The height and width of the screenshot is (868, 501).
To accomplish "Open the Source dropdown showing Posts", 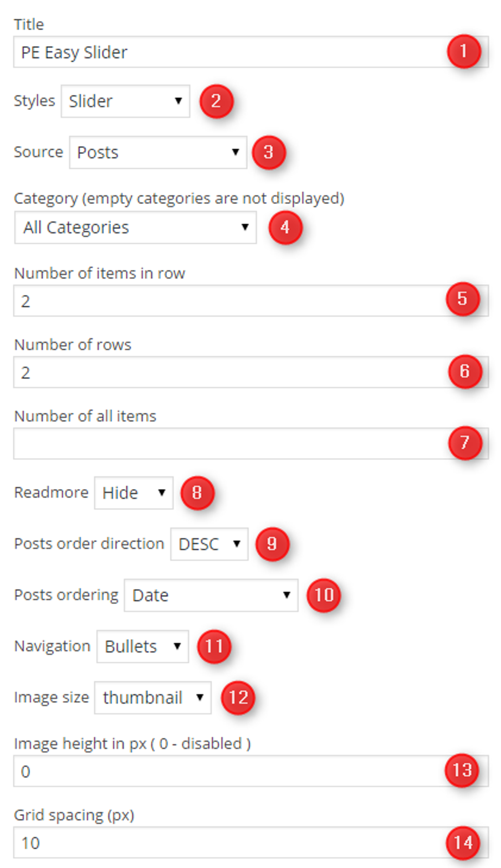I will tap(157, 152).
